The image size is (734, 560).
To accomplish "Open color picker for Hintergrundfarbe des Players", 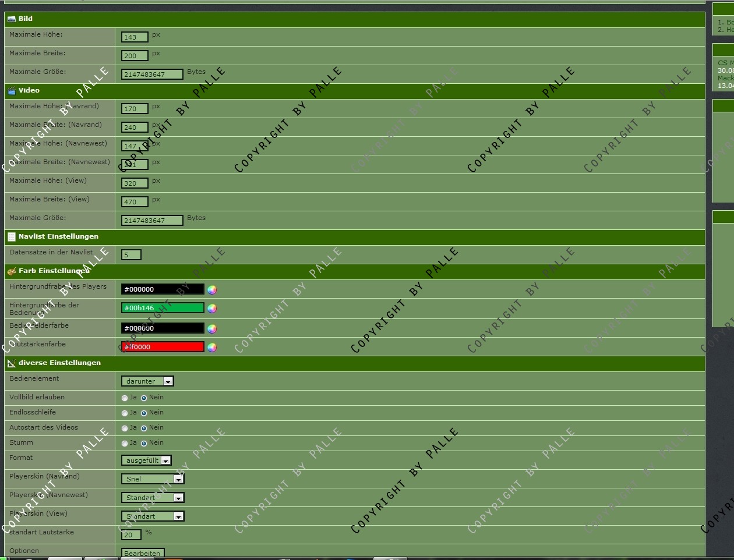I will click(x=212, y=290).
